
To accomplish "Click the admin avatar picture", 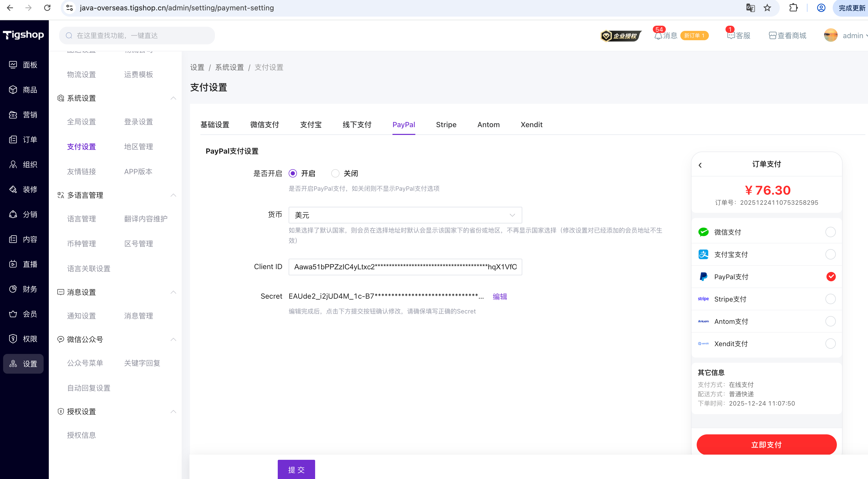I will (x=831, y=35).
